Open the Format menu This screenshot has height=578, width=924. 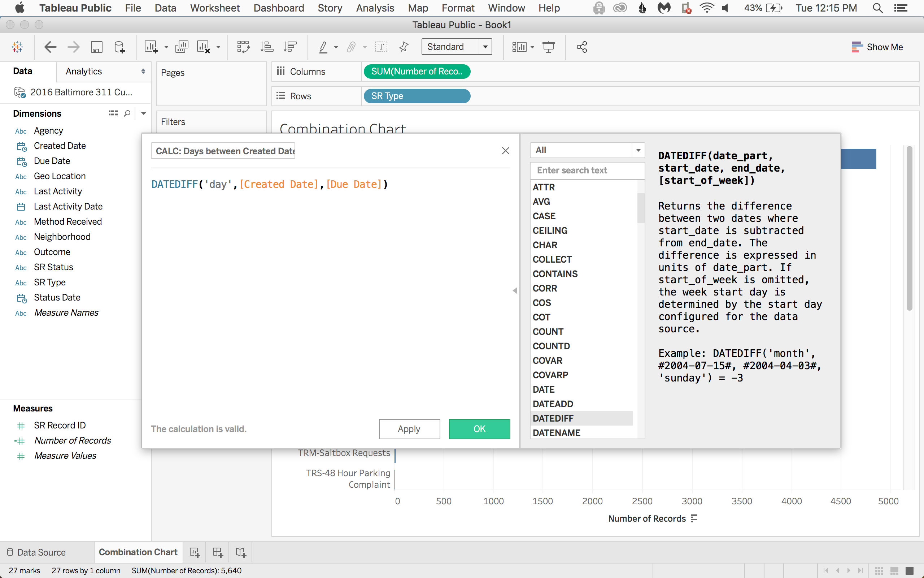pos(458,8)
